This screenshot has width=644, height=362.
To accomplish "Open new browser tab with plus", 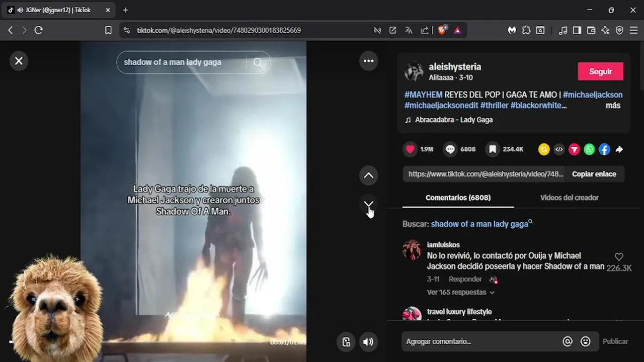I will pyautogui.click(x=125, y=10).
